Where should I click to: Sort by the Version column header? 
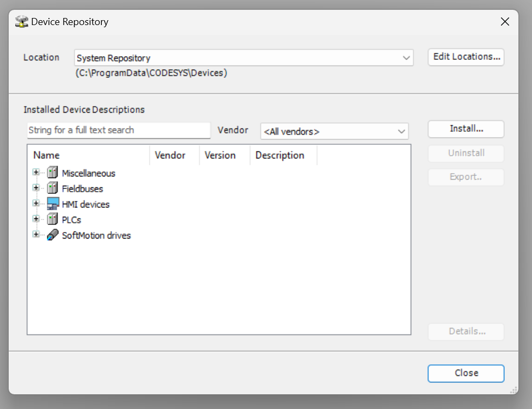(224, 155)
